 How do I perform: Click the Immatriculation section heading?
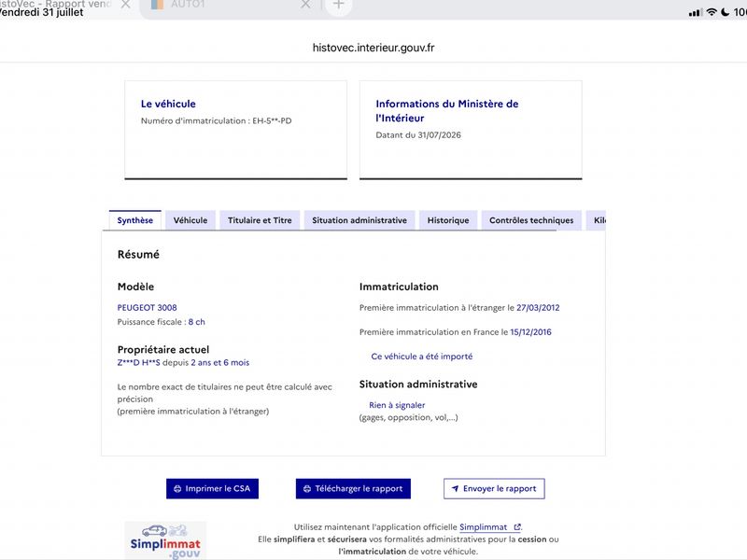[x=399, y=287]
